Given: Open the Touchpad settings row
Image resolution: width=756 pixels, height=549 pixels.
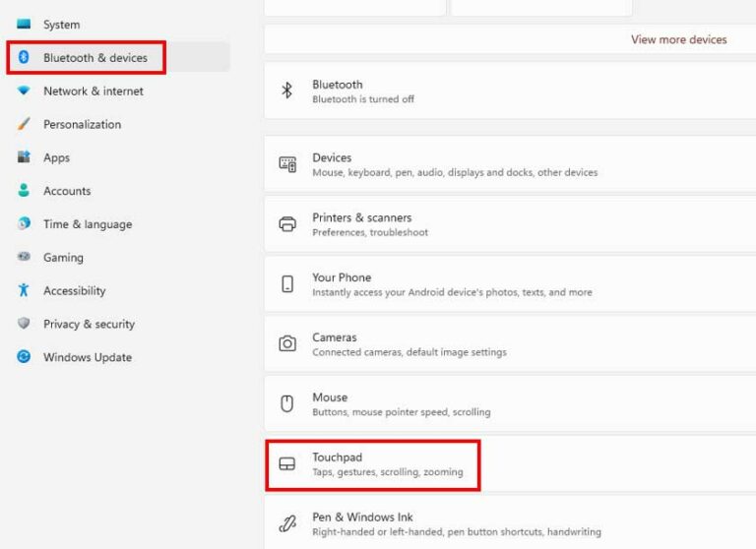Looking at the screenshot, I should (510, 464).
